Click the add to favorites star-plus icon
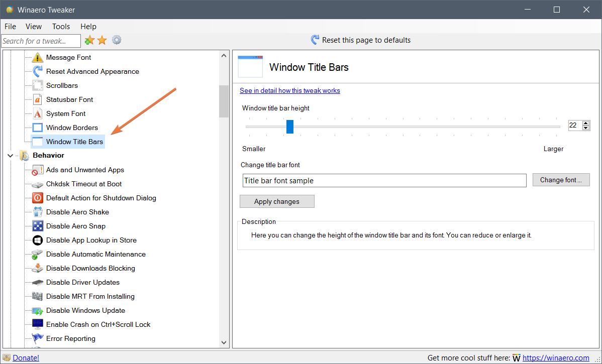Screen dimensions: 602x364 (x=89, y=40)
